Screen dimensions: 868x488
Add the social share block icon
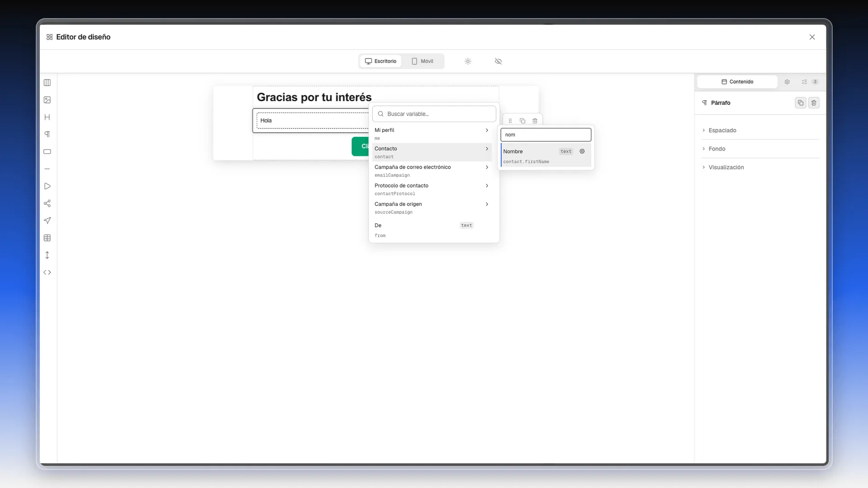click(47, 203)
